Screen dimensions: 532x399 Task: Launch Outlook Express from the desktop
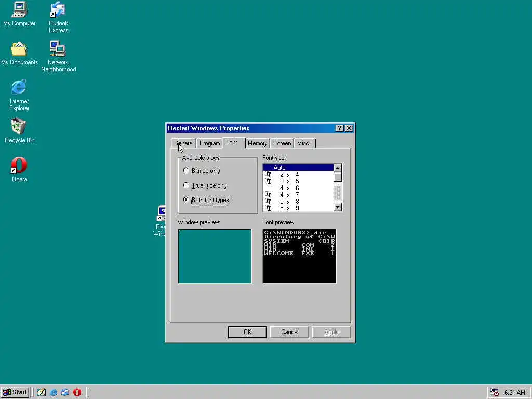58,17
